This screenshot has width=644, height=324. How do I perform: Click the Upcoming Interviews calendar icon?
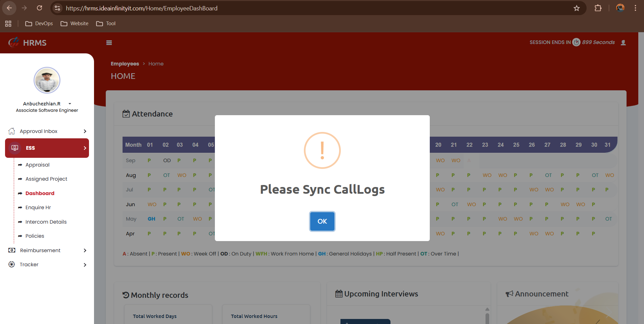(x=339, y=294)
